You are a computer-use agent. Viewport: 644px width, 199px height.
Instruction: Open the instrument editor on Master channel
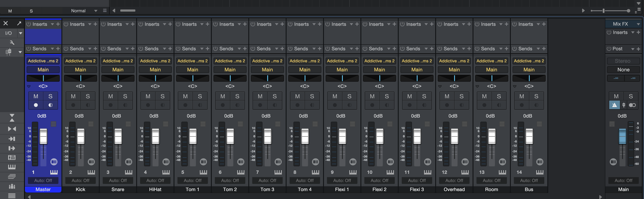point(54,172)
